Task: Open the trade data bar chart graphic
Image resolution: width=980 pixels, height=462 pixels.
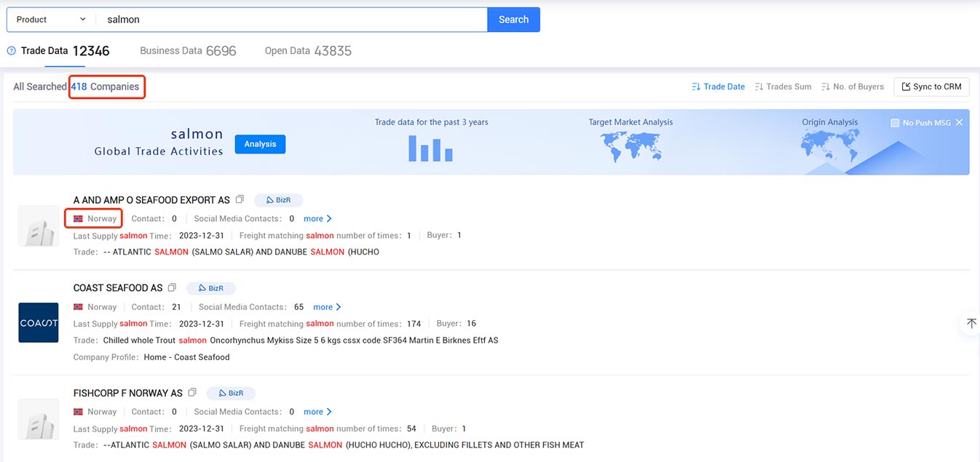Action: (430, 148)
